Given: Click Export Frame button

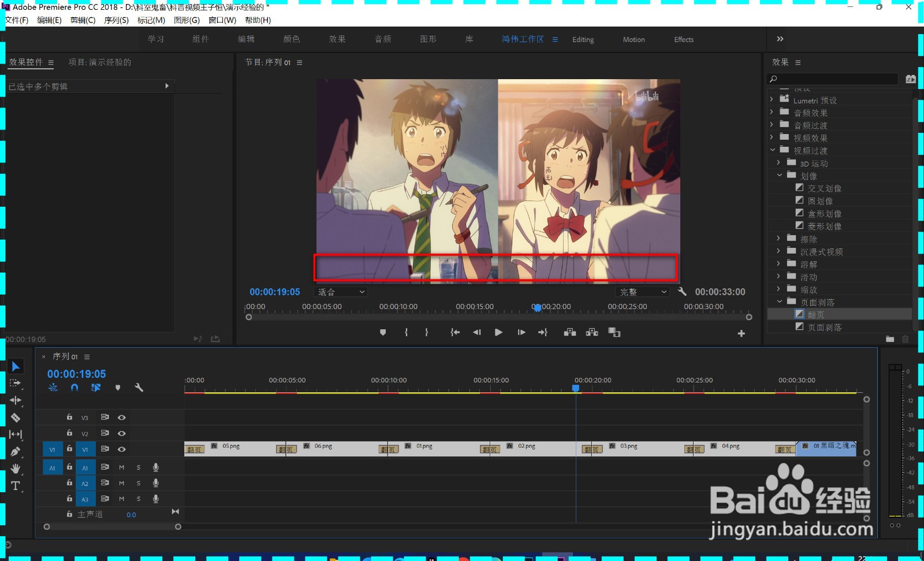Looking at the screenshot, I should pyautogui.click(x=614, y=332).
